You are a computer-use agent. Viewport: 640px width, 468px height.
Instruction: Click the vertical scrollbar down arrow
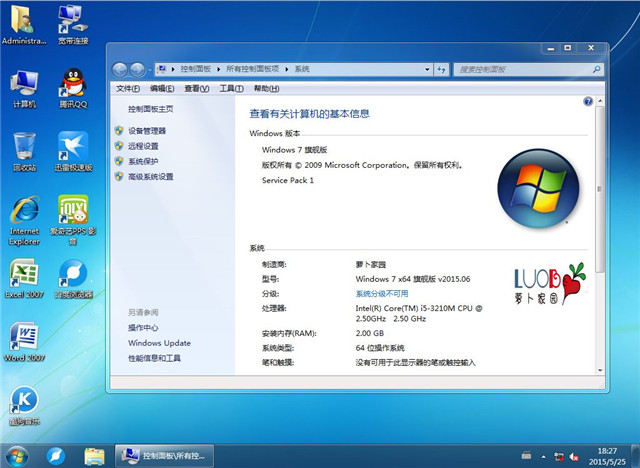599,370
